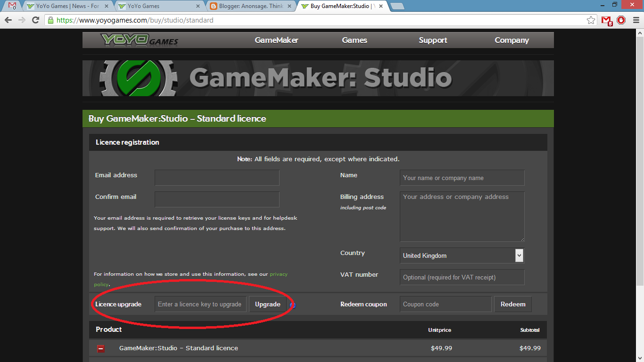Open the Company navigation menu
Viewport: 644px width, 362px height.
pos(512,40)
